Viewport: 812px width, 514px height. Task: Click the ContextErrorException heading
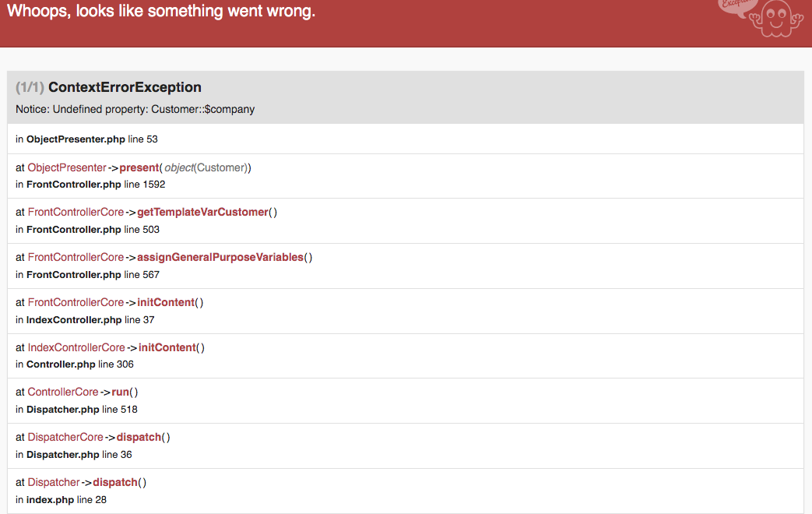(x=125, y=87)
